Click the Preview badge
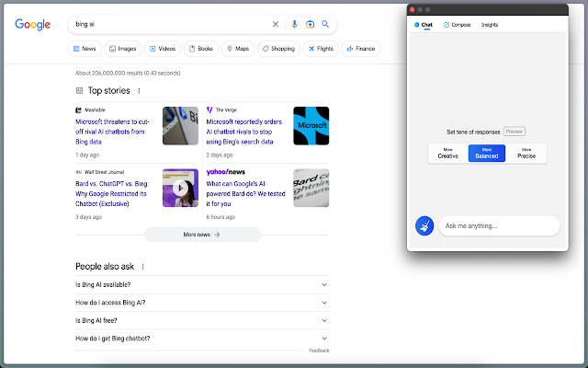The image size is (588, 368). (x=514, y=132)
